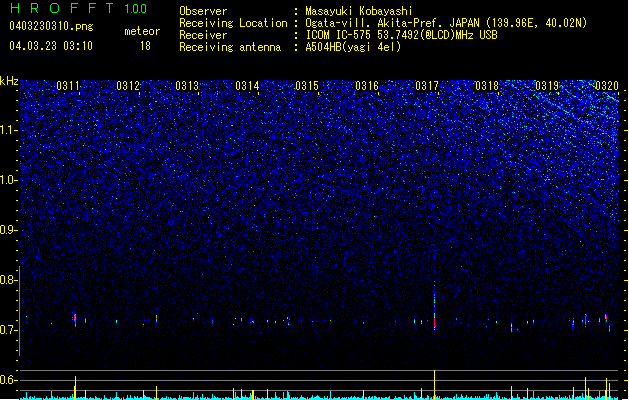Click the 0.7 kHz axis label
629x400 pixels.
coord(9,330)
